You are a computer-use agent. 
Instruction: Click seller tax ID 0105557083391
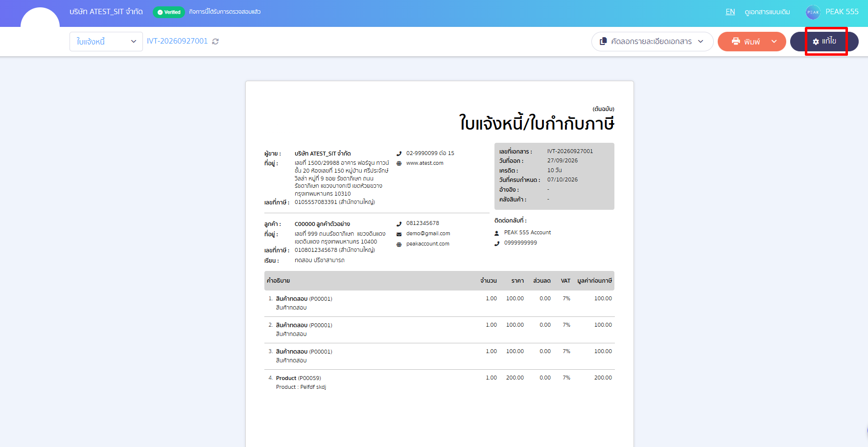(316, 202)
